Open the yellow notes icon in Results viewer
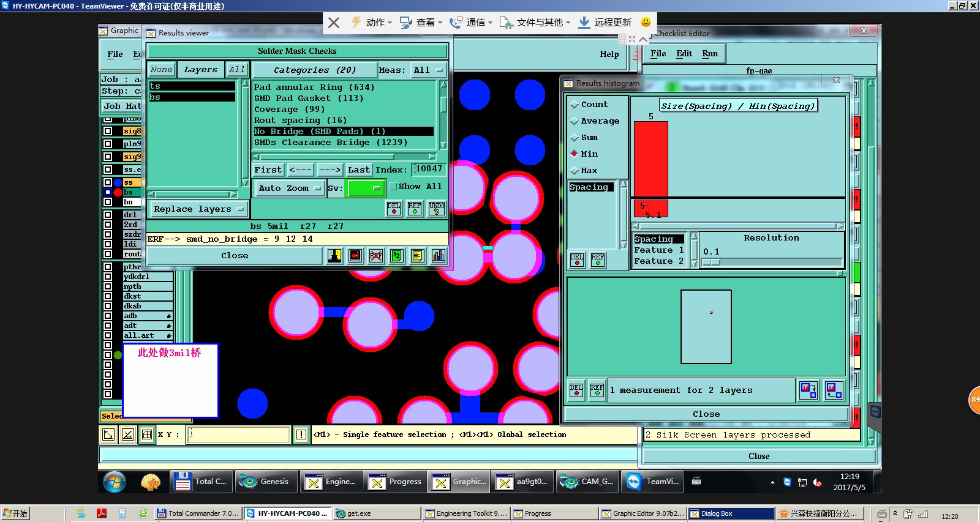 click(x=418, y=256)
